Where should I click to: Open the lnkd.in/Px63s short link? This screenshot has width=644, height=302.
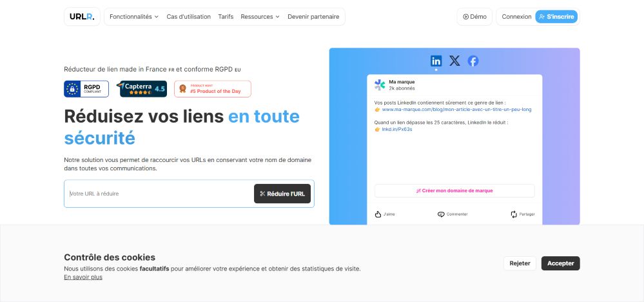click(397, 130)
